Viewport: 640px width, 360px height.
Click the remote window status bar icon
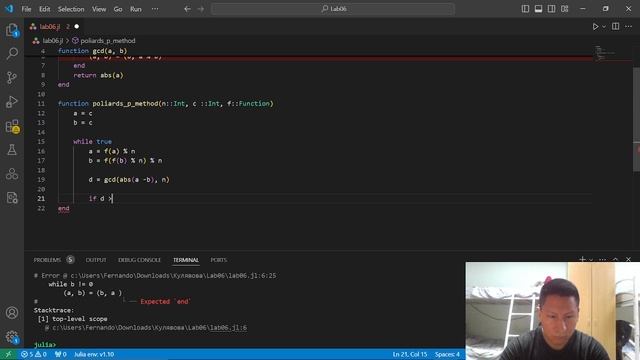click(x=8, y=354)
